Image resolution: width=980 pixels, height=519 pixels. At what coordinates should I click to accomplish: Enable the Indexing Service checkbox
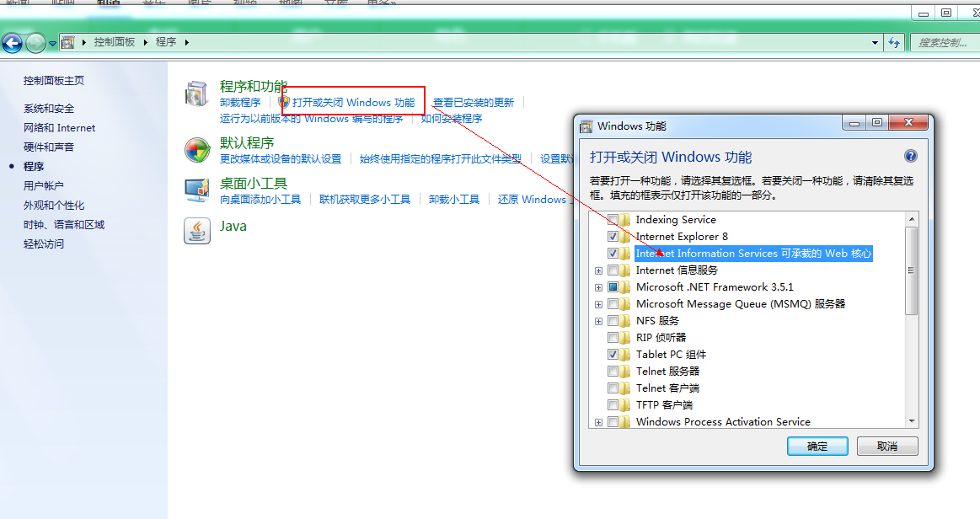click(x=613, y=220)
